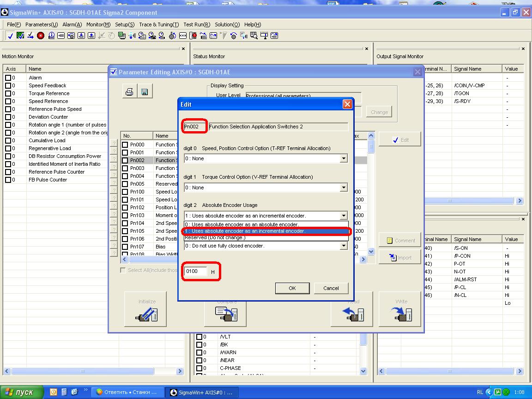Click the blue checkmark parameter edit toolbar icon
Image resolution: width=532 pixels, height=399 pixels.
(x=10, y=36)
